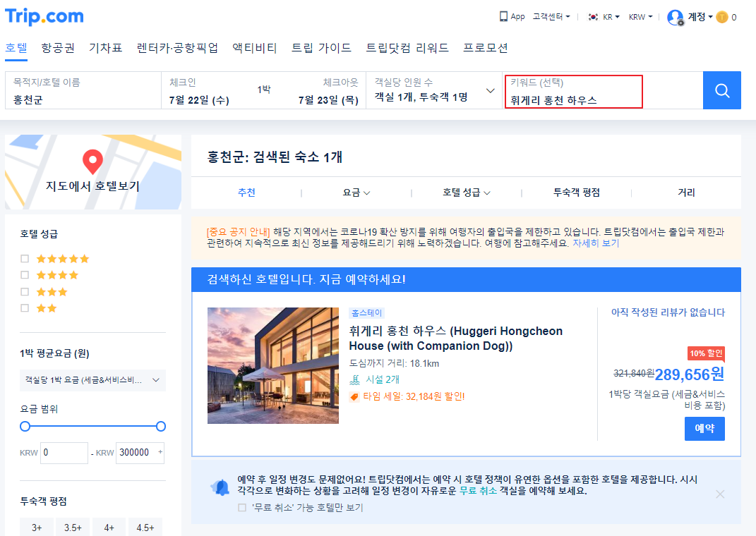Click the minimum price slider handle
Screen dimensions: 756x536
[x=25, y=426]
